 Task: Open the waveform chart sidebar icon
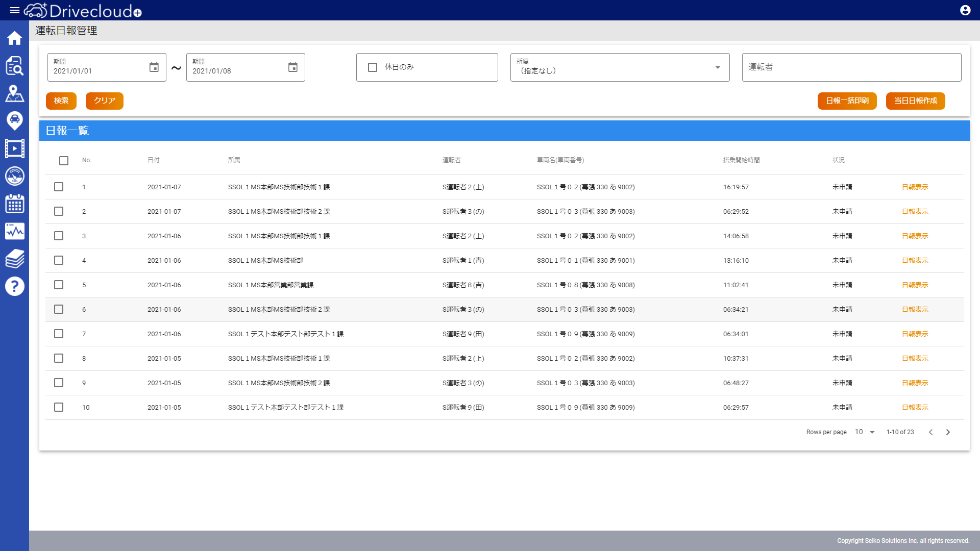point(14,231)
